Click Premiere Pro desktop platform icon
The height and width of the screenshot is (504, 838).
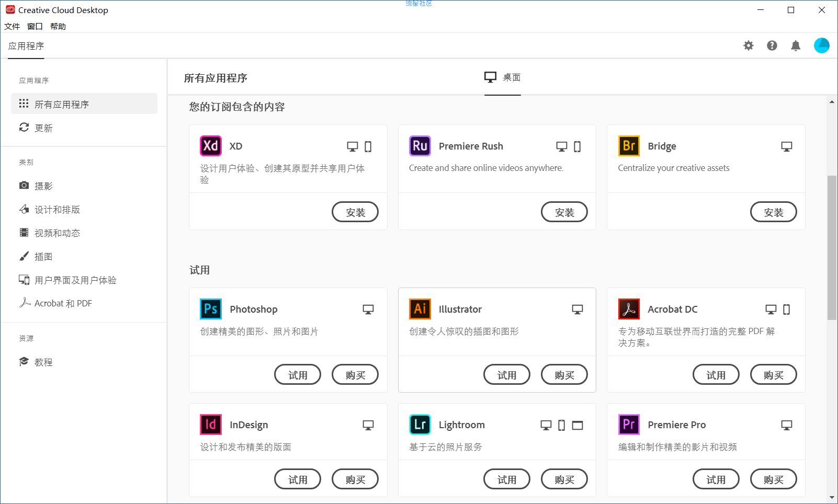click(x=787, y=425)
